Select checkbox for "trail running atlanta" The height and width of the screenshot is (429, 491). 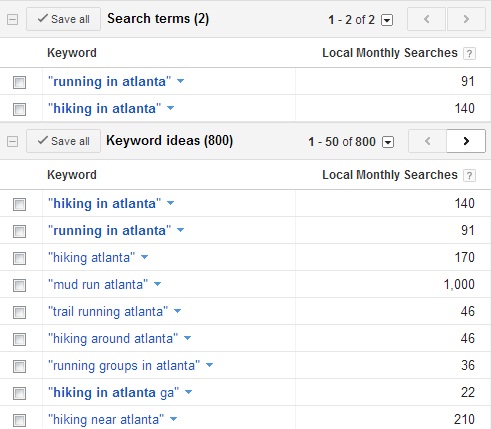(19, 312)
